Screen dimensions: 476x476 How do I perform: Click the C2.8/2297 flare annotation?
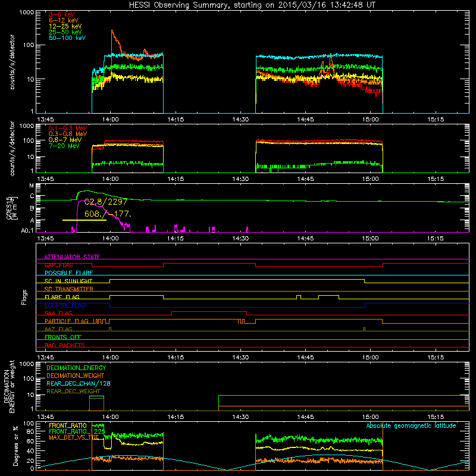[x=106, y=202]
